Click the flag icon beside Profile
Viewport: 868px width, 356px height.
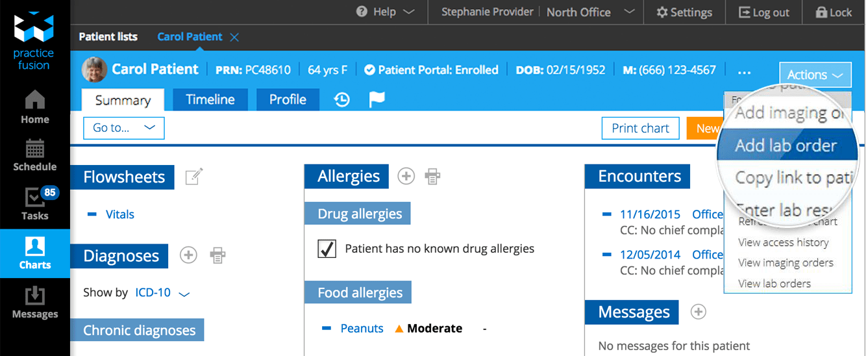[377, 99]
